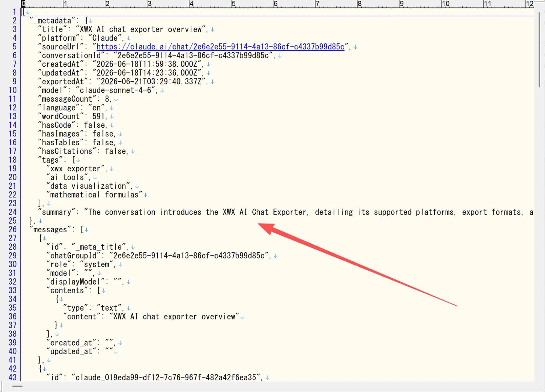Click the "title" key on line 3
The width and height of the screenshot is (545, 392).
click(x=52, y=29)
